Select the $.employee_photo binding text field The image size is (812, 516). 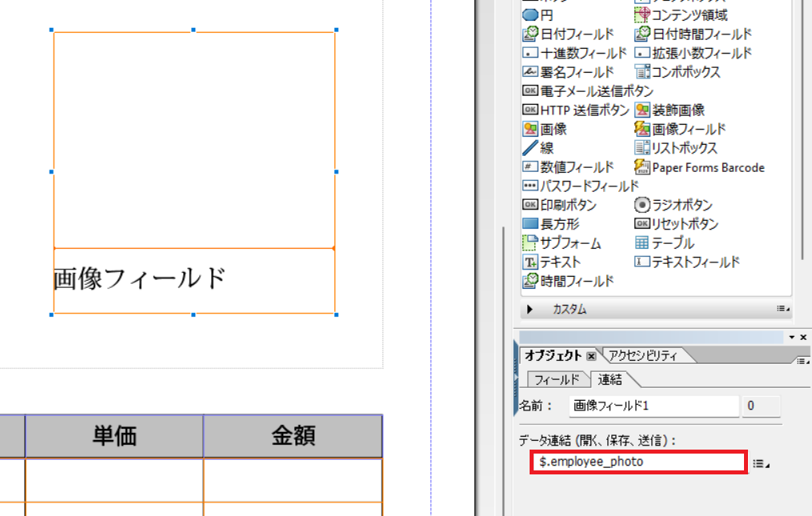[636, 462]
